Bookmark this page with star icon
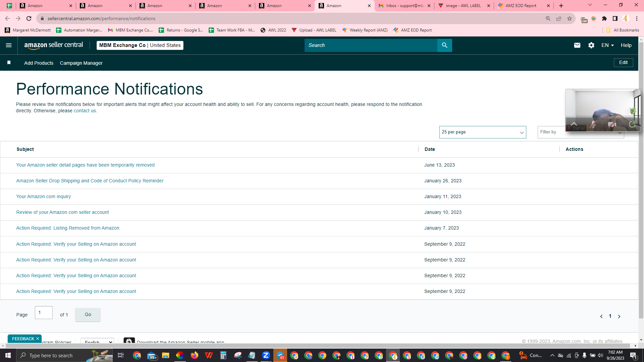The image size is (644, 362). tap(570, 18)
